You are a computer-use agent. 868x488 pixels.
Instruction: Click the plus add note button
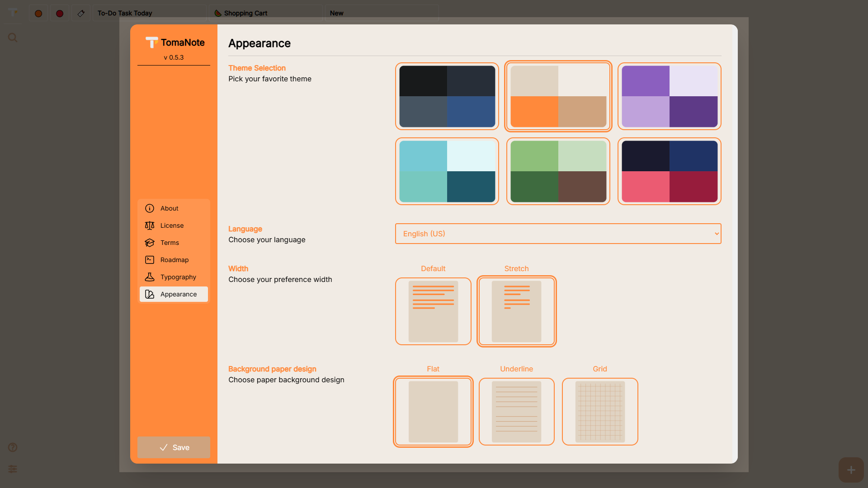click(851, 470)
